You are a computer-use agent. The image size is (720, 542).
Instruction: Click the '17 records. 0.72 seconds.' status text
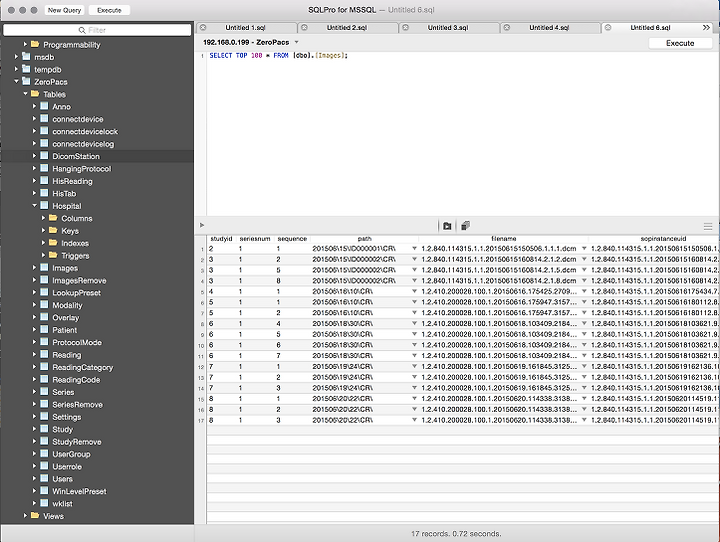coord(456,534)
